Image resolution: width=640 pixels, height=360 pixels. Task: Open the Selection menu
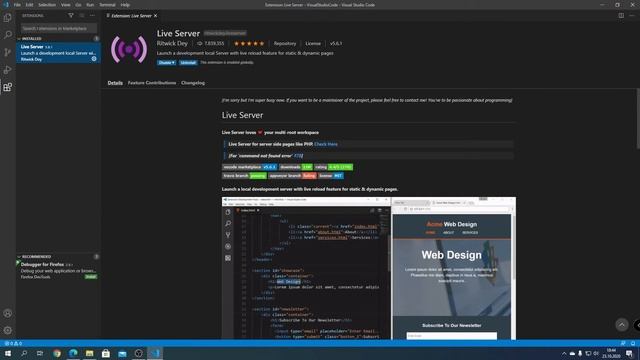click(47, 5)
